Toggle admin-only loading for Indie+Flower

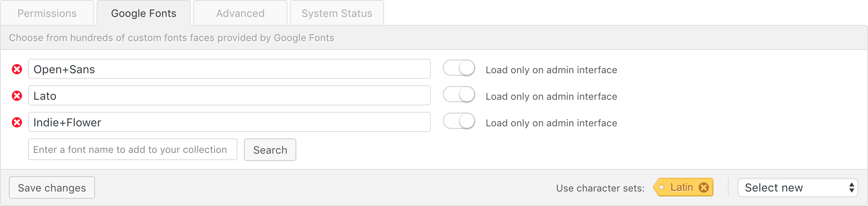coord(459,121)
